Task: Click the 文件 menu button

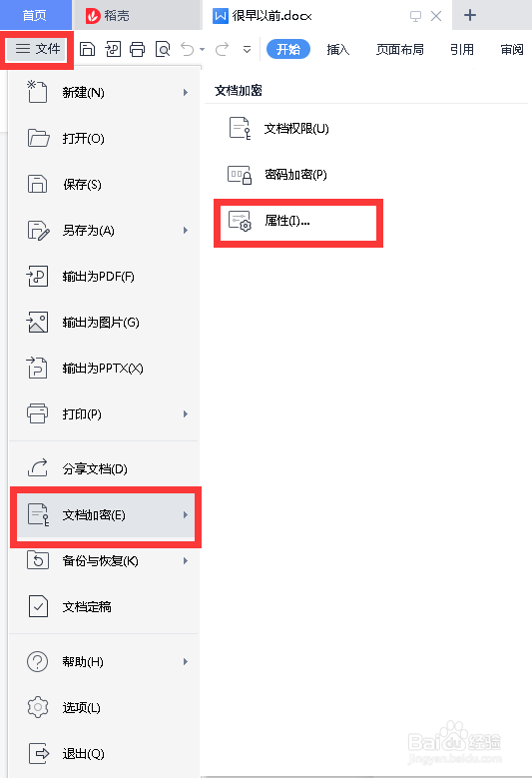Action: pos(37,49)
